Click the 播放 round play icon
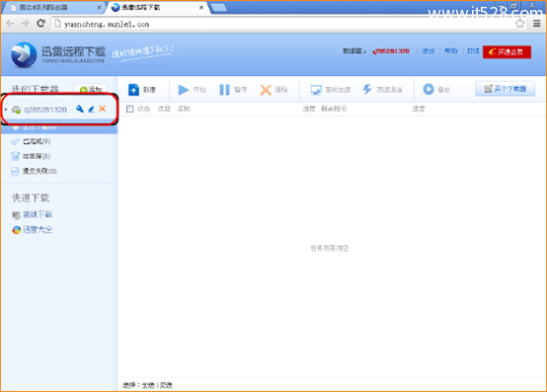547x392 pixels. [x=429, y=89]
